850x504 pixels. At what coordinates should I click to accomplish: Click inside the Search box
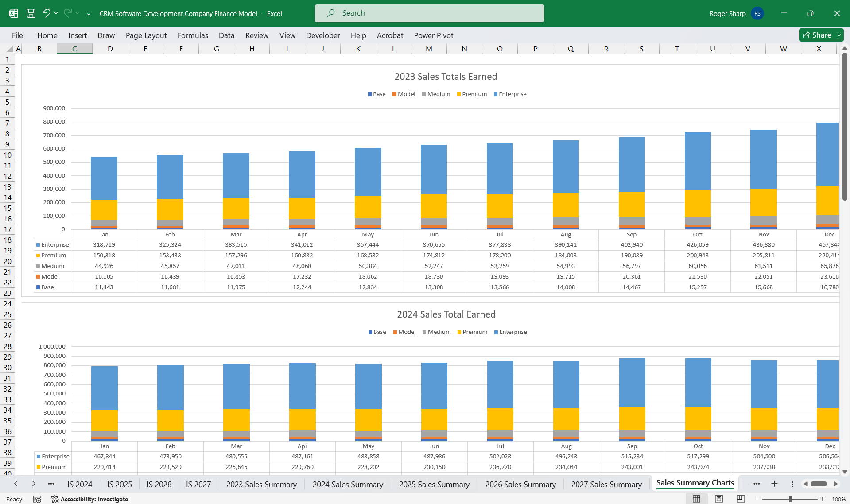(429, 13)
